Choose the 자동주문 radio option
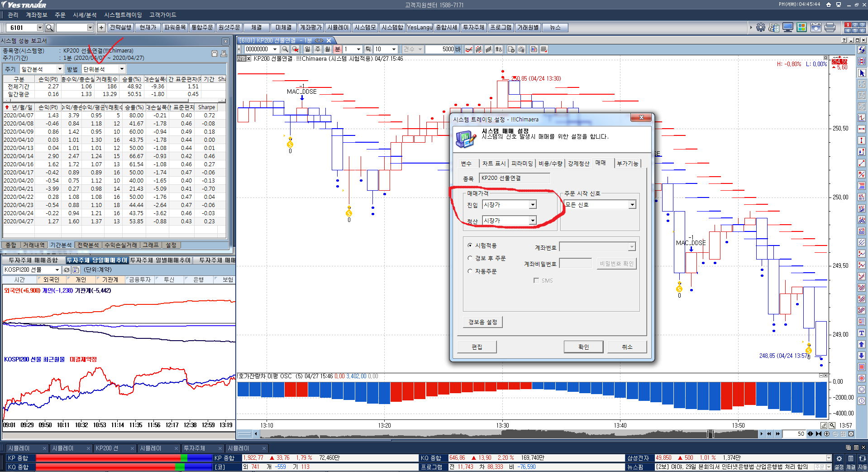 coord(470,271)
